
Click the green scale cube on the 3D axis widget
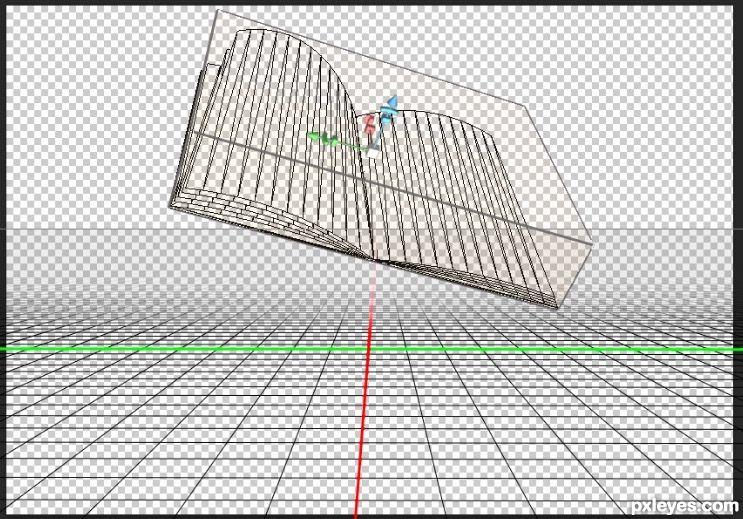pos(335,141)
